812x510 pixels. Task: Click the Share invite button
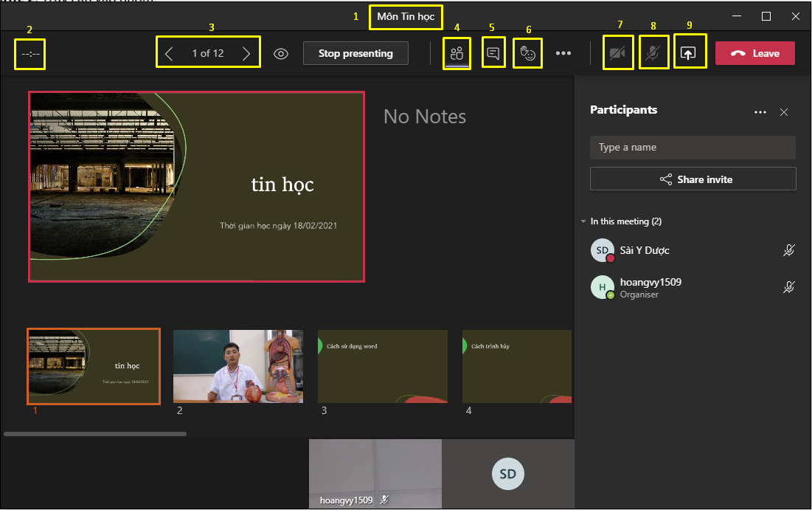pos(693,179)
